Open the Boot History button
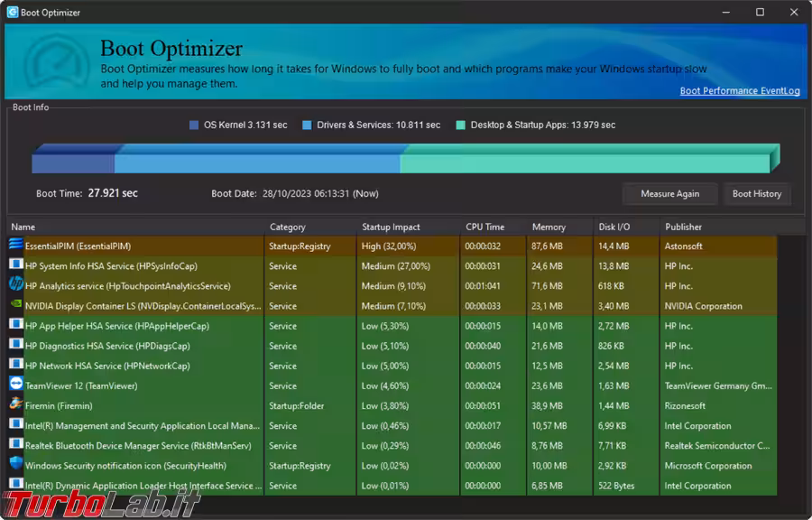Image resolution: width=812 pixels, height=520 pixels. [756, 194]
